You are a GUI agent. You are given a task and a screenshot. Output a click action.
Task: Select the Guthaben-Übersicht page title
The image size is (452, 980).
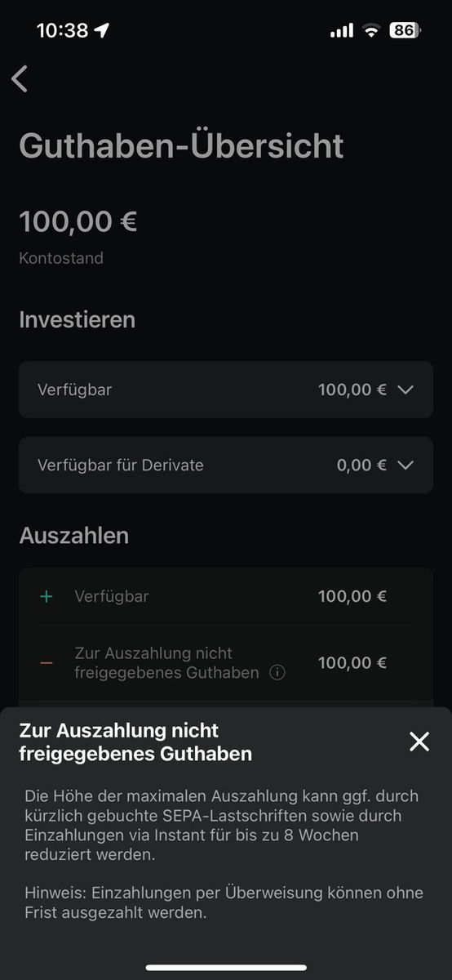point(181,146)
